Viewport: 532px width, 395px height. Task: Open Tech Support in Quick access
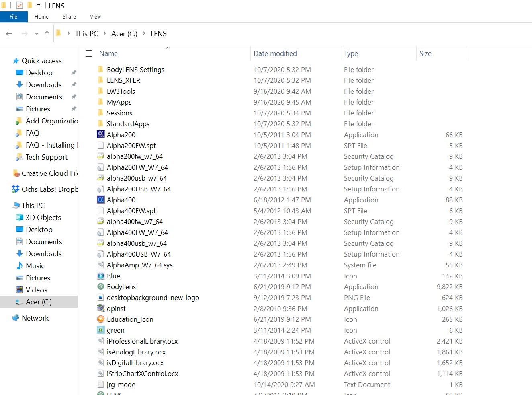click(47, 157)
